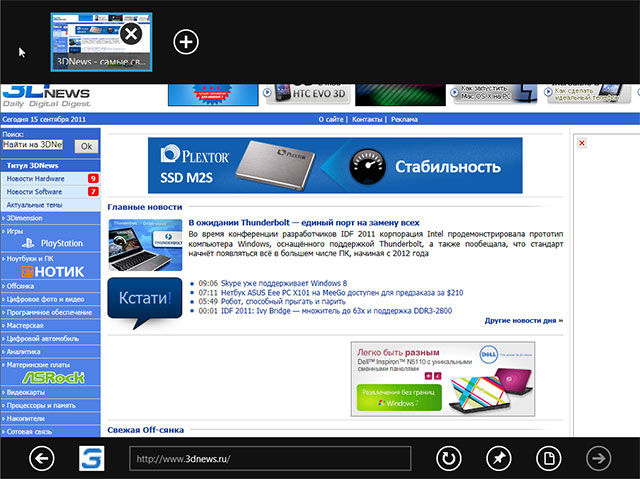The height and width of the screenshot is (479, 640).
Task: Click the date text 'Сегодня 15 сентября 2011'
Action: pyautogui.click(x=44, y=119)
